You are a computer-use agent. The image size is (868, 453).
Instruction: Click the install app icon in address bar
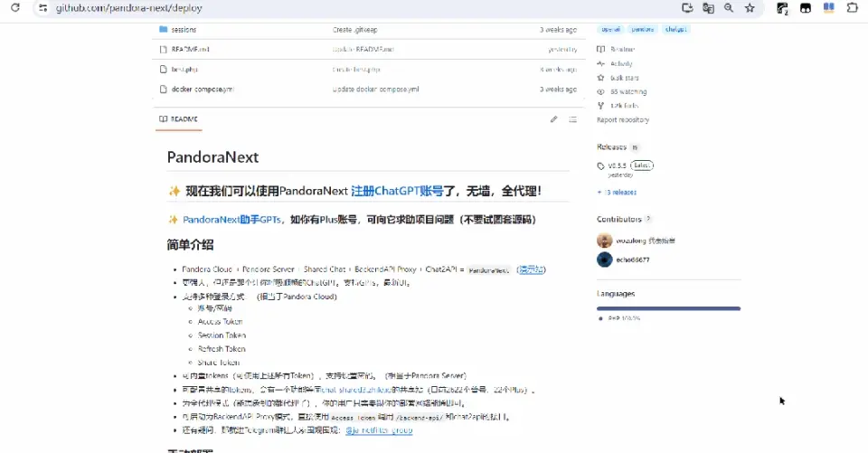[x=687, y=8]
